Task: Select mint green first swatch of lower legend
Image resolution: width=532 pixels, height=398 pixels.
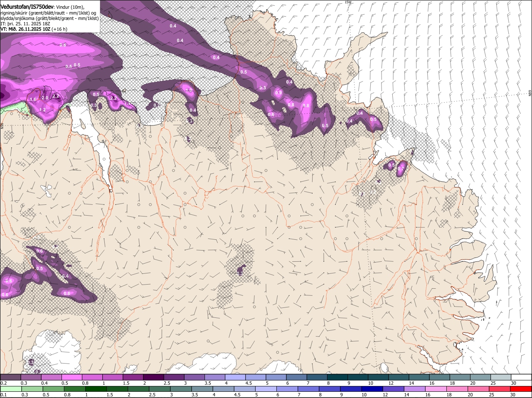Action: [x=10, y=388]
